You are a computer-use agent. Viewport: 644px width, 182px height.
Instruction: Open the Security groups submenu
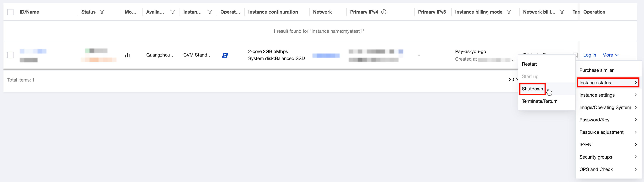pyautogui.click(x=608, y=157)
